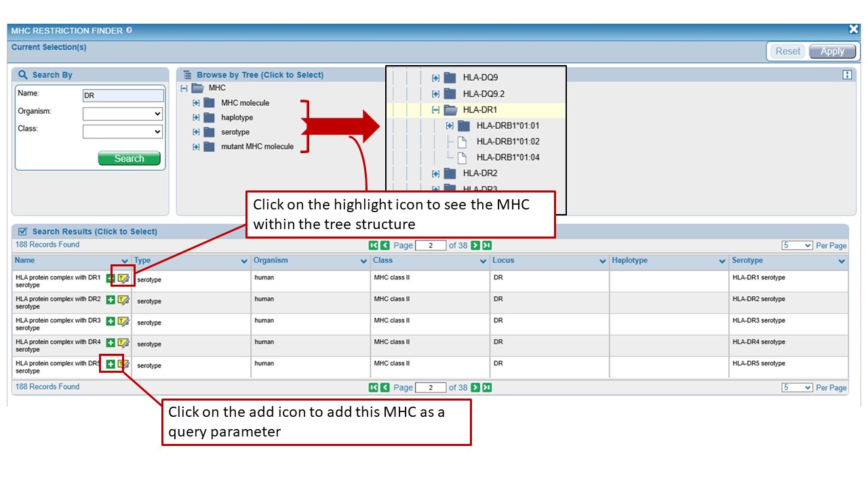Click the help icon beside MHC Restriction Finder

(x=130, y=30)
